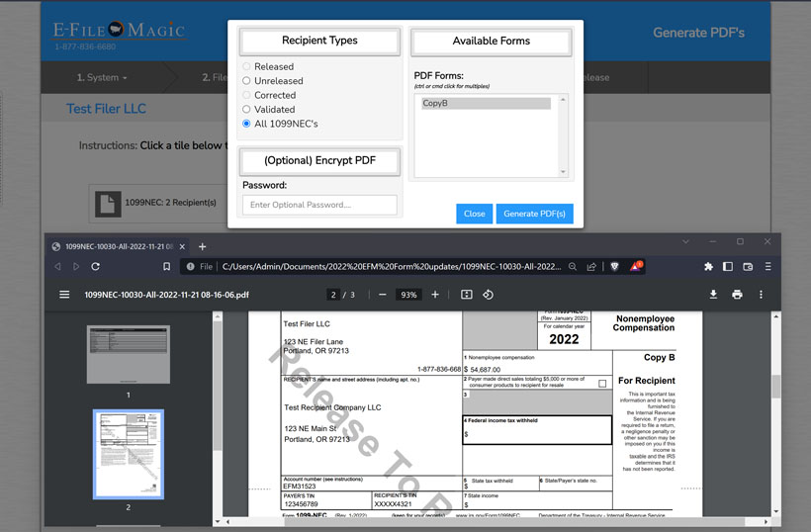Screen dimensions: 811x532
Task: Zoom out of the PDF
Action: point(382,295)
